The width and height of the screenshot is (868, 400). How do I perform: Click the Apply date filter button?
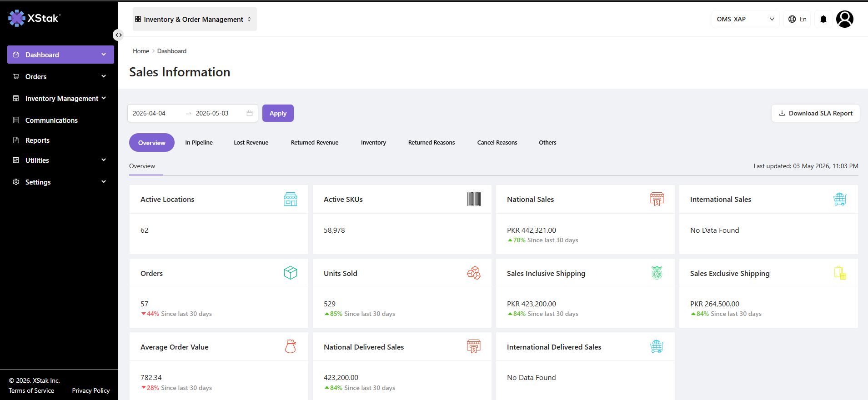[278, 113]
